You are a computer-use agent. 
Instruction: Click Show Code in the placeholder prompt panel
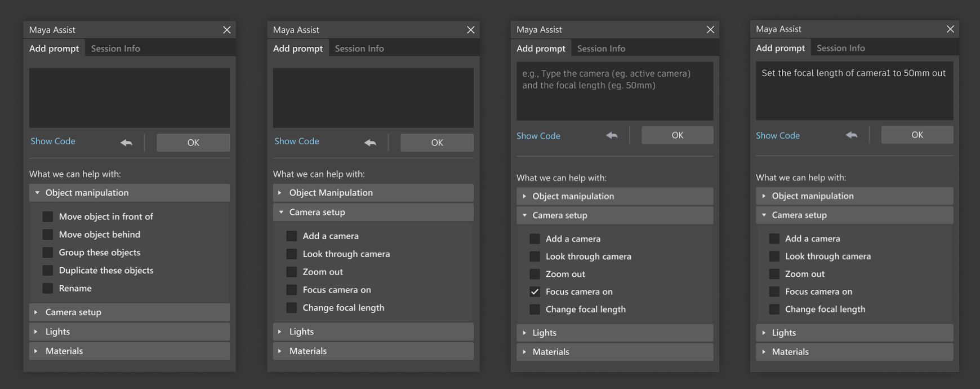pos(538,136)
